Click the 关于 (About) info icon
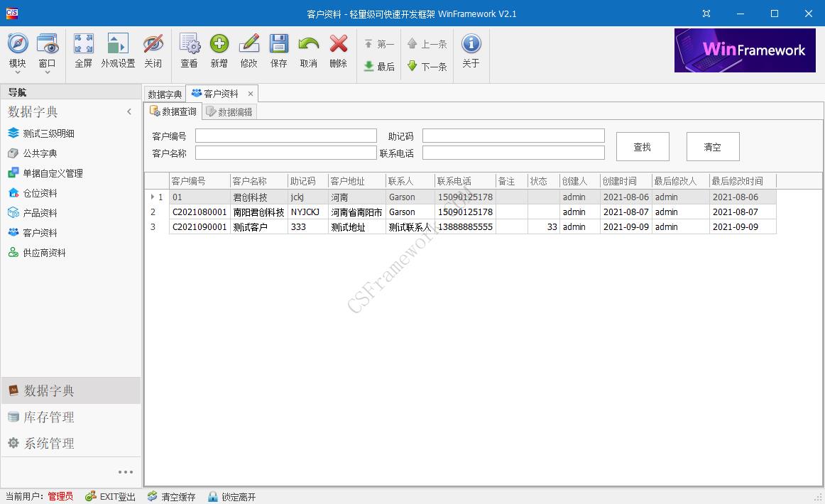825x504 pixels. click(x=471, y=50)
